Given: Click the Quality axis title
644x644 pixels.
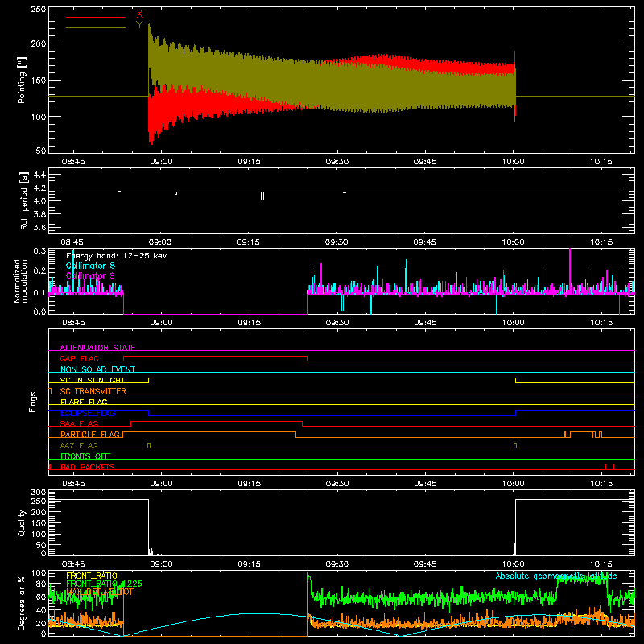Looking at the screenshot, I should [22, 522].
